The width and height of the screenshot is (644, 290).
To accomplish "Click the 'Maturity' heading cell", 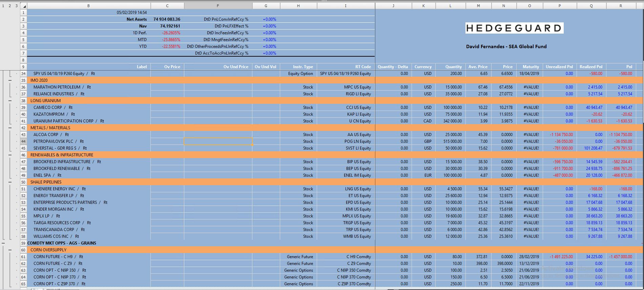I will coord(529,67).
